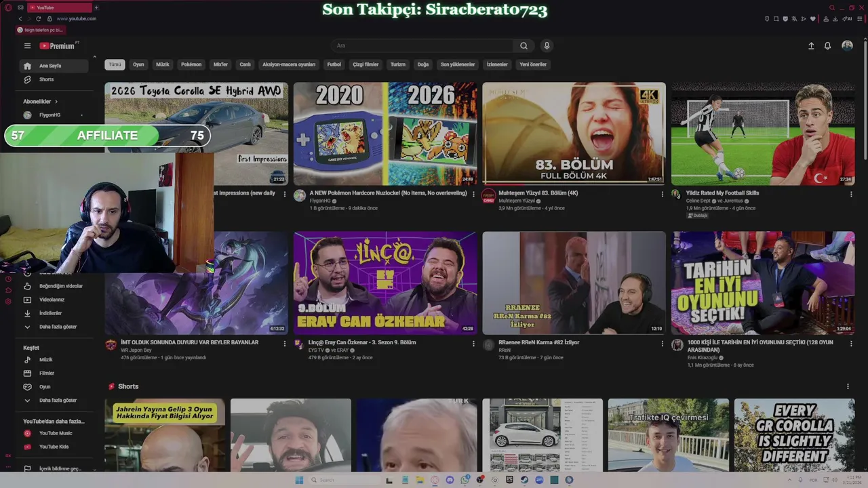Click the Windows Start button
This screenshot has width=868, height=488.
pyautogui.click(x=299, y=480)
